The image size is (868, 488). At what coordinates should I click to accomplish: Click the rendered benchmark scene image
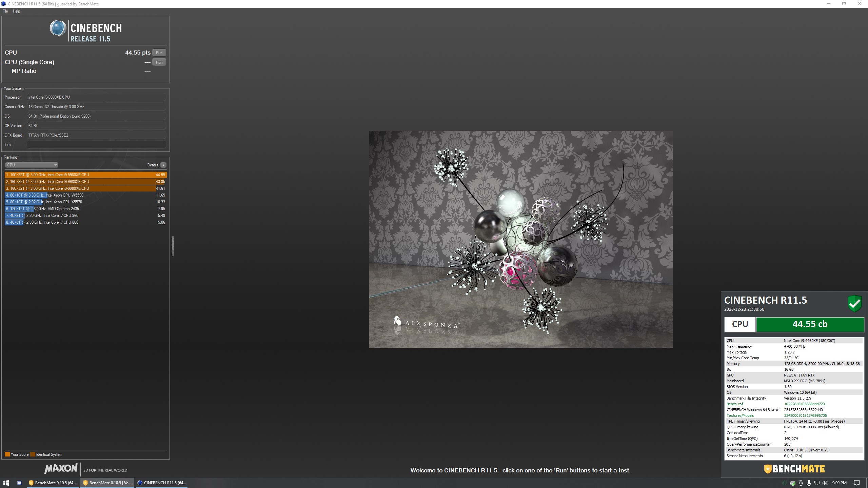520,239
